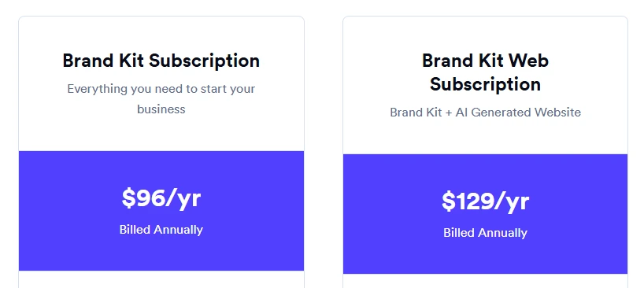This screenshot has width=644, height=288.
Task: Choose the Brand Kit Web Subscription title
Action: pyautogui.click(x=485, y=72)
